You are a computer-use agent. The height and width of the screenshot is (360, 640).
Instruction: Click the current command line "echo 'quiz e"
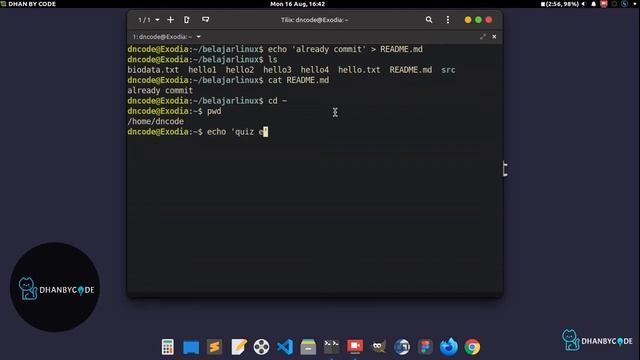point(238,131)
